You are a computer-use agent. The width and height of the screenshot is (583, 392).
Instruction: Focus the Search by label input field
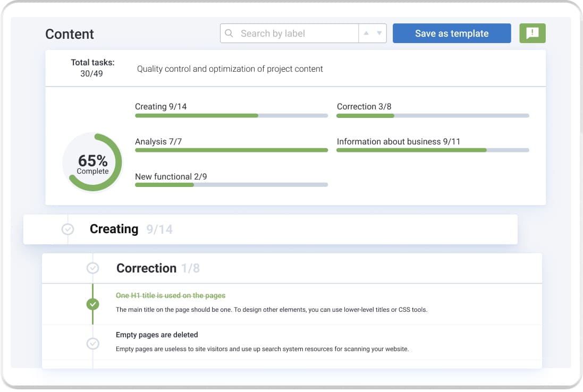pyautogui.click(x=297, y=33)
